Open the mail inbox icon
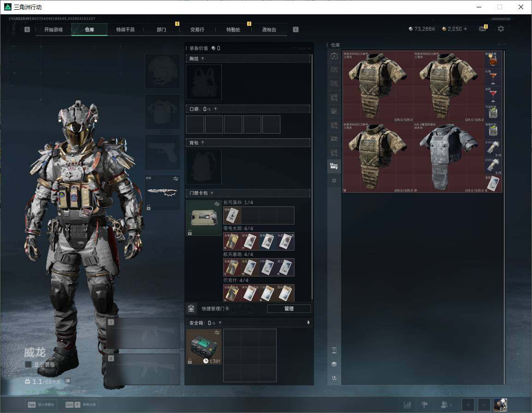 pyautogui.click(x=483, y=29)
